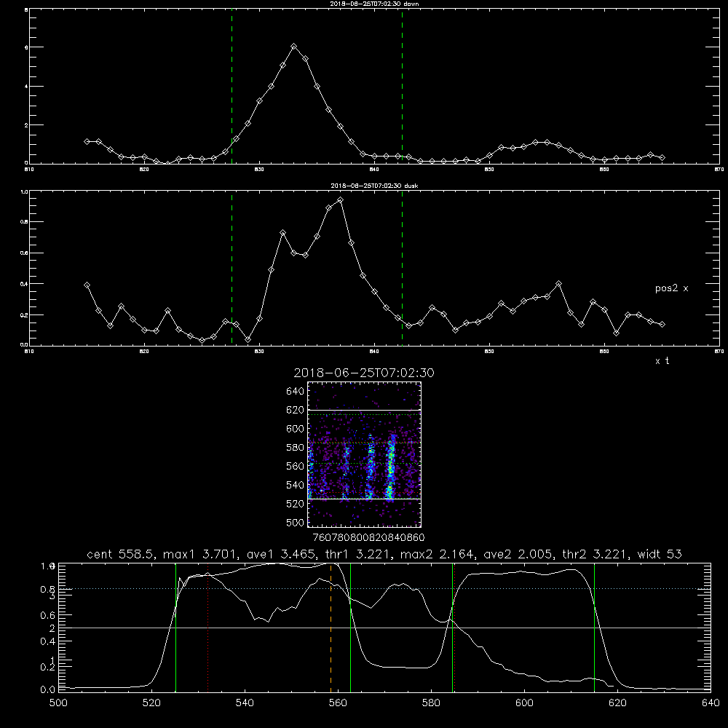Click the green vertical line at 525 in bottom plot
Image resolution: width=728 pixels, height=728 pixels.
175,628
